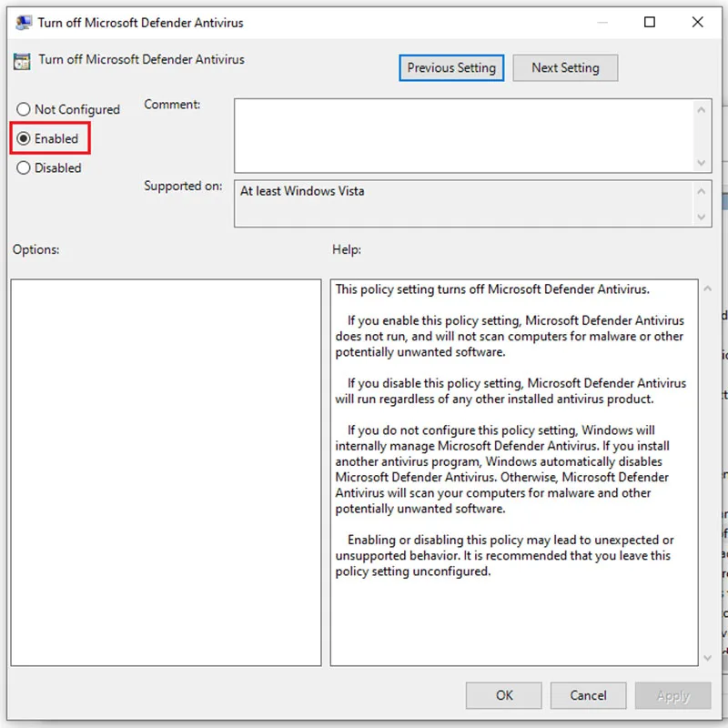Click inside the Comment text box
Viewport: 728px width, 728px height.
pos(463,136)
